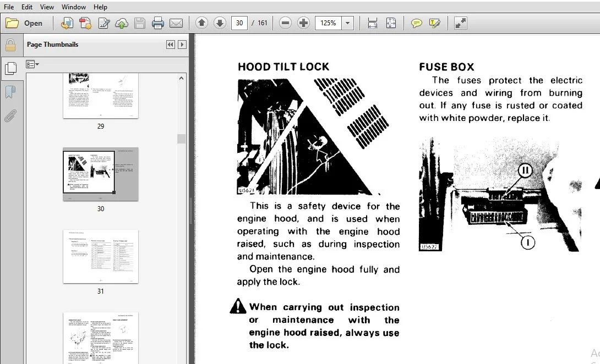Screen dimensions: 600x364
Task: Click the page number field showing 30
Action: [x=239, y=23]
